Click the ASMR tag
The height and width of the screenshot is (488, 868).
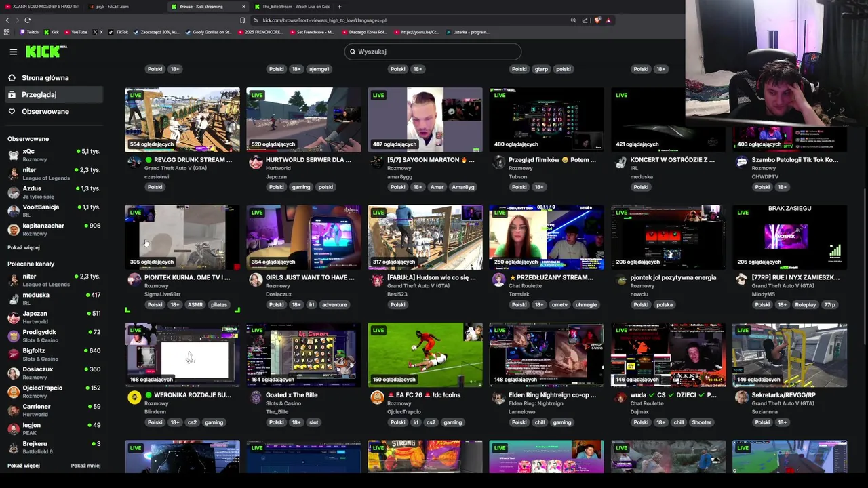[195, 305]
